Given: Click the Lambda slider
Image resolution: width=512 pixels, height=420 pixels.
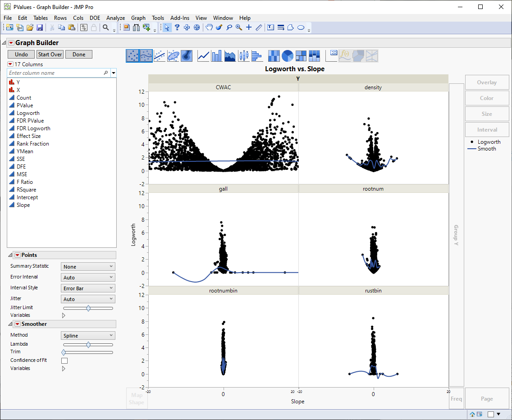Looking at the screenshot, I should pyautogui.click(x=88, y=345).
